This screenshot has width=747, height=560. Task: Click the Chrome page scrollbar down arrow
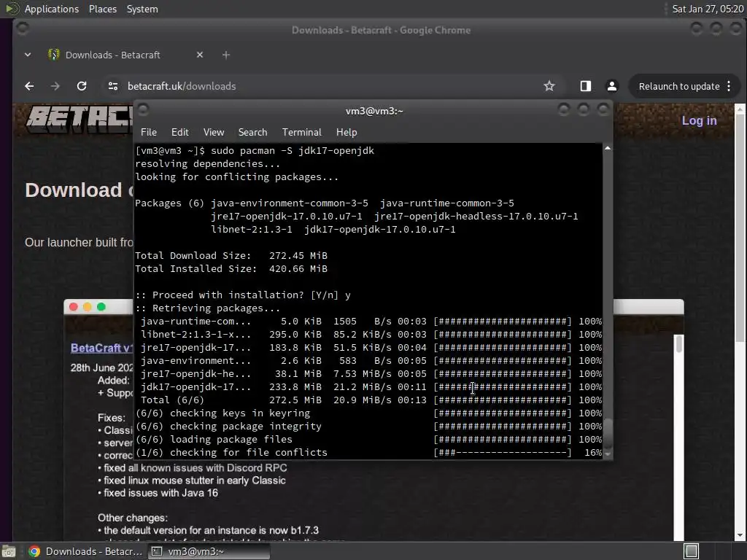740,535
